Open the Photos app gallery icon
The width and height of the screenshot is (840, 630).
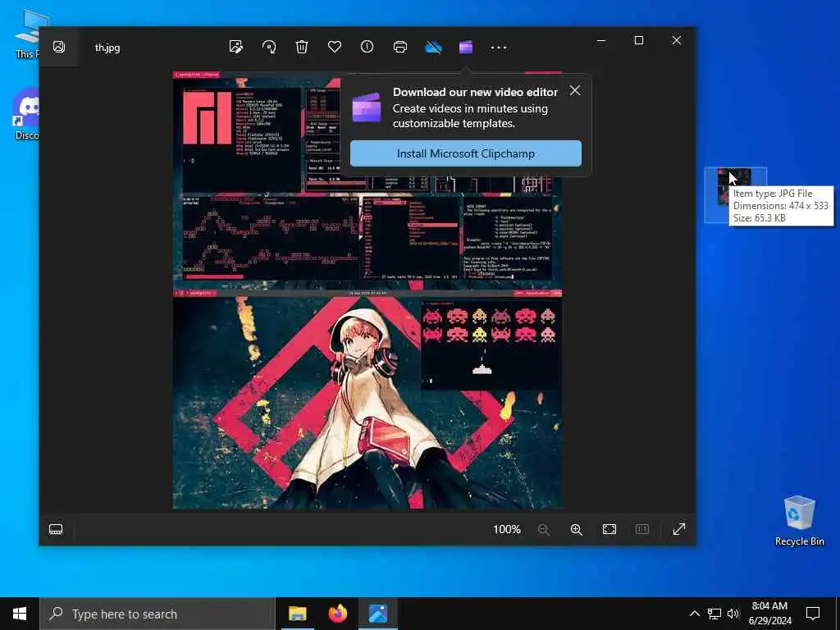pyautogui.click(x=59, y=47)
